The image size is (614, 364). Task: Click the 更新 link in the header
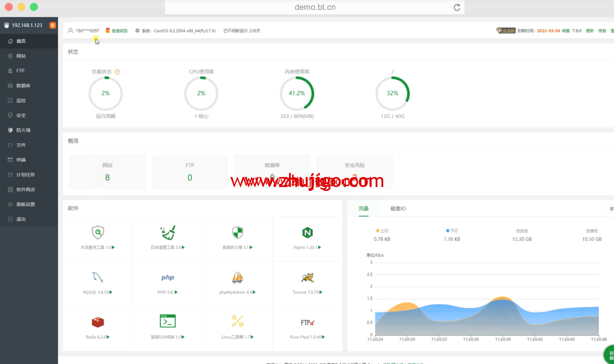pyautogui.click(x=590, y=31)
